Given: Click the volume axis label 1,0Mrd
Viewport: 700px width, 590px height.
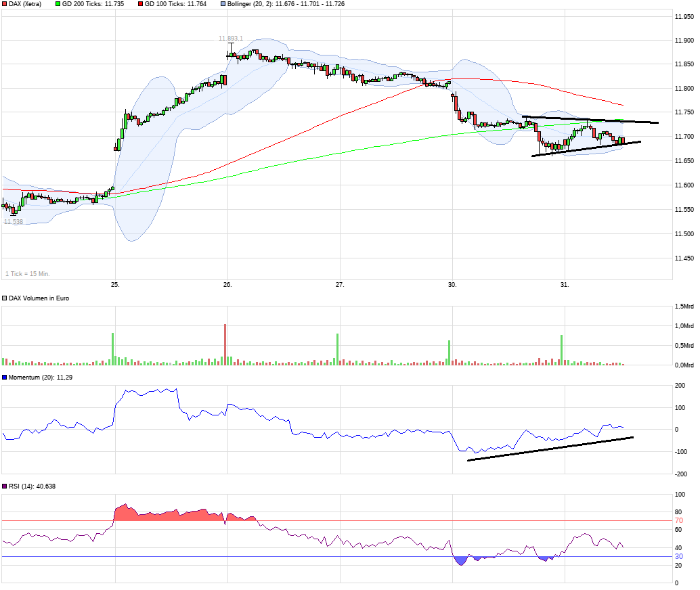Looking at the screenshot, I should coord(684,326).
